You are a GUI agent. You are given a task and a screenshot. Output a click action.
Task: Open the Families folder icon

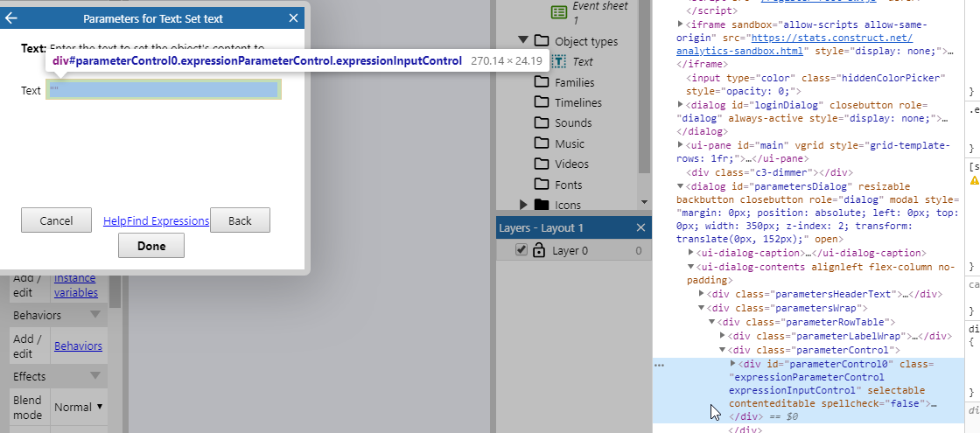pyautogui.click(x=542, y=82)
